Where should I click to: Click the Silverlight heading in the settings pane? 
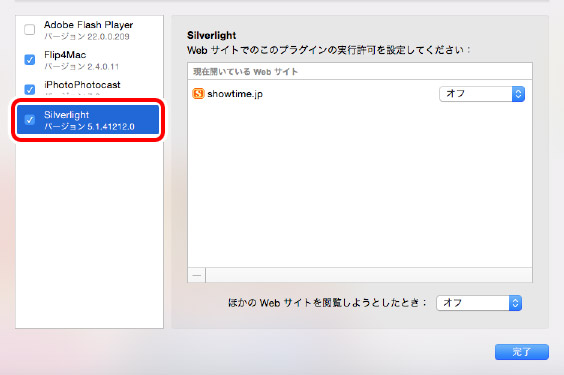coord(212,35)
